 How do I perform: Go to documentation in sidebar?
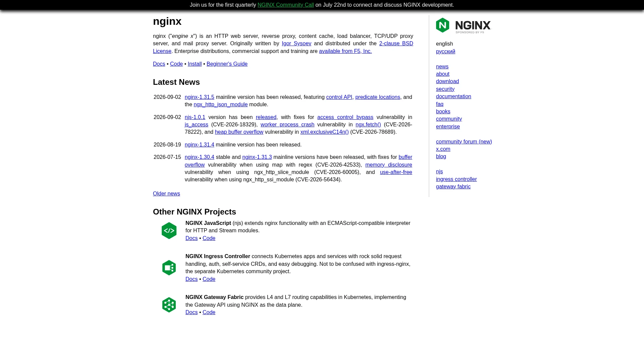click(x=453, y=97)
